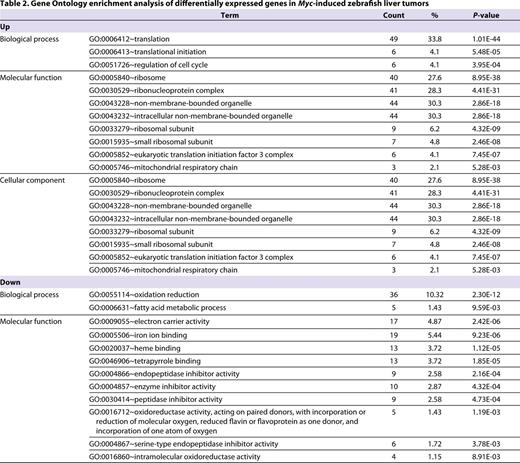The height and width of the screenshot is (463, 520).
Task: Click the 'Term' column header
Action: click(x=230, y=15)
